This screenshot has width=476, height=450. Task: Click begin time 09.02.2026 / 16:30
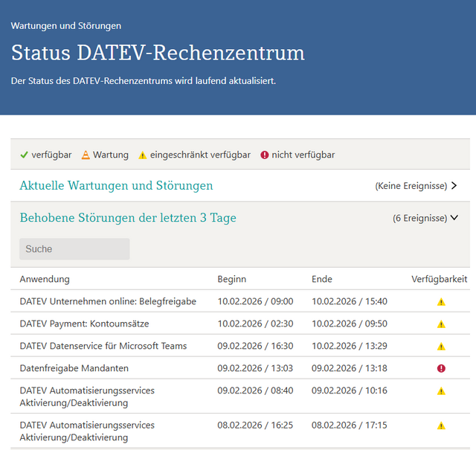(255, 346)
